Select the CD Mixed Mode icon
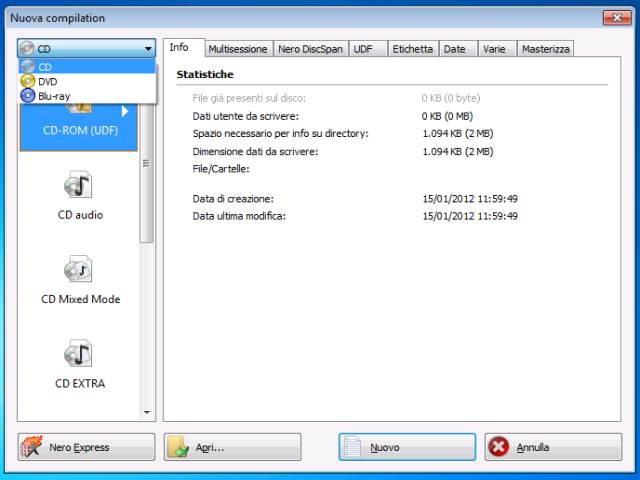640x480 pixels. point(79,270)
